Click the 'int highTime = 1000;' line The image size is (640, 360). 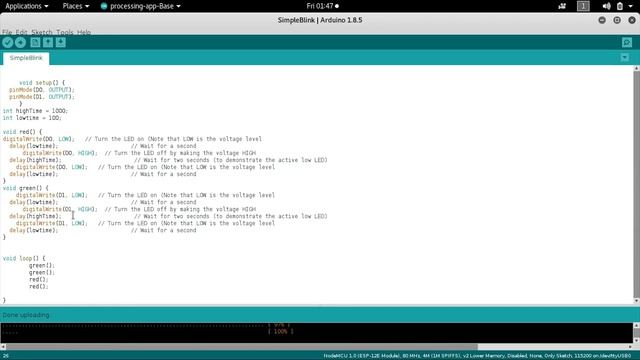pos(36,111)
